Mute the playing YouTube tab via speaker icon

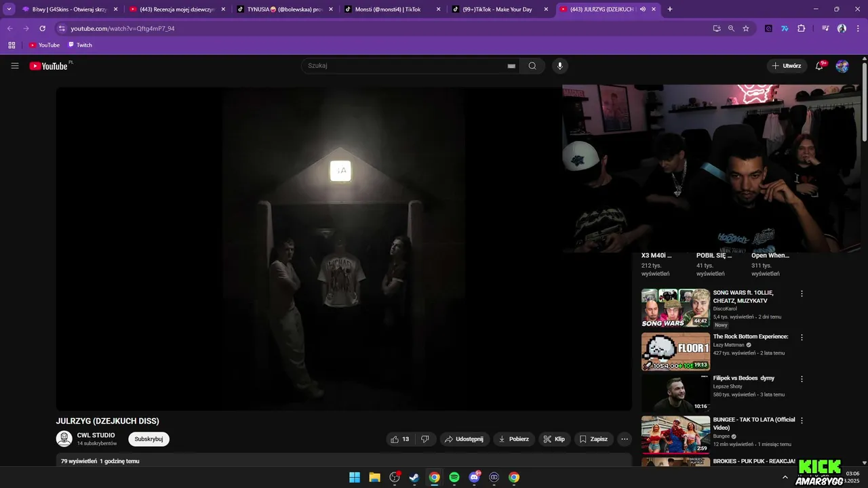[x=642, y=9]
